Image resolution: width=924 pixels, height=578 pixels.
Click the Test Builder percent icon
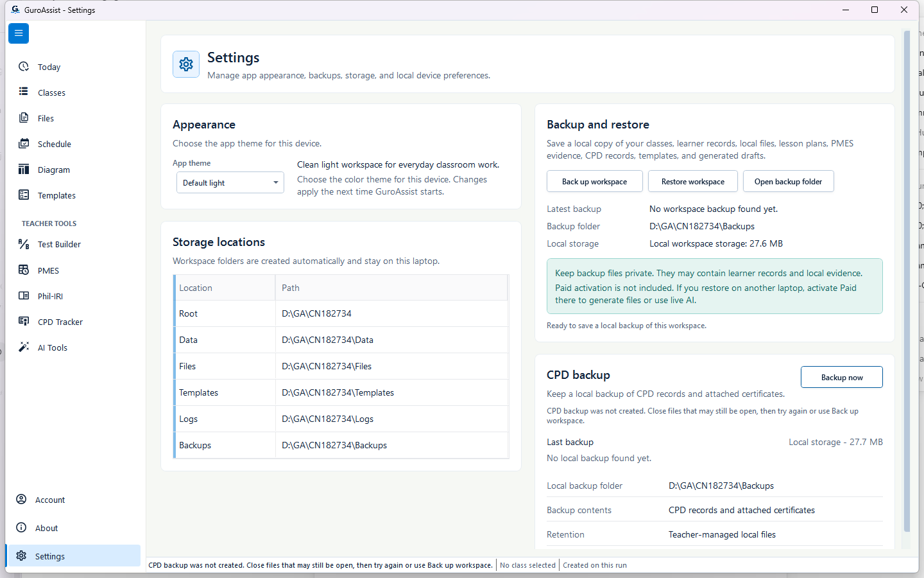24,244
